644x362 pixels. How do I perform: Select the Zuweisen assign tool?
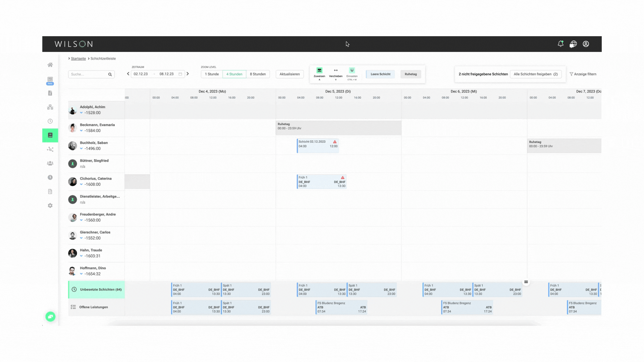coord(319,73)
